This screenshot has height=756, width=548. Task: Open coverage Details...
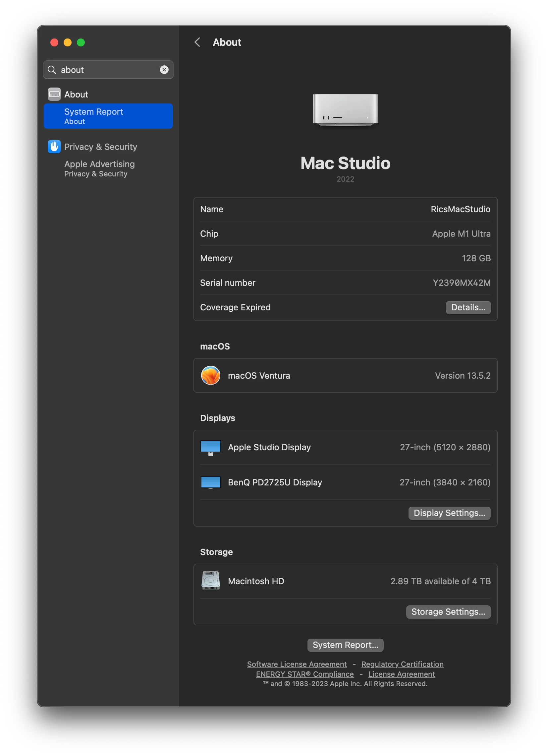tap(468, 307)
